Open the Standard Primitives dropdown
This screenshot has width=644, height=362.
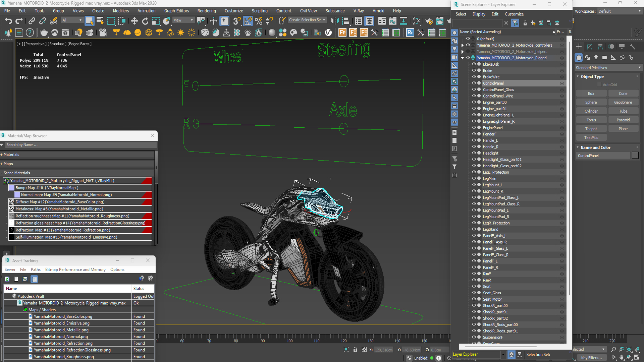pos(608,68)
